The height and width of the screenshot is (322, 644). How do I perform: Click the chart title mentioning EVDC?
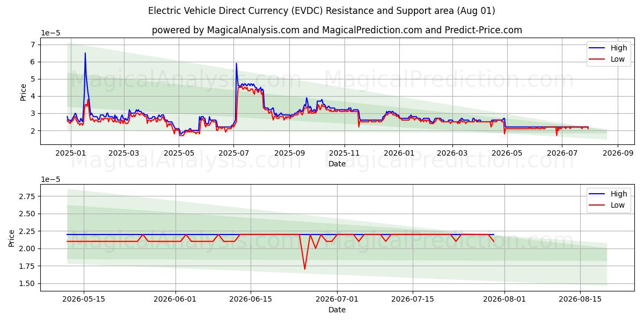pyautogui.click(x=321, y=11)
